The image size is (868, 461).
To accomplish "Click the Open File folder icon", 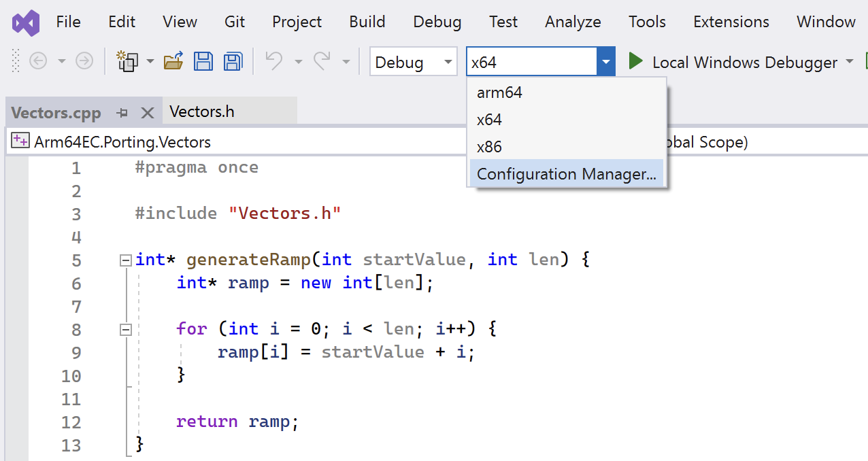I will pos(173,62).
